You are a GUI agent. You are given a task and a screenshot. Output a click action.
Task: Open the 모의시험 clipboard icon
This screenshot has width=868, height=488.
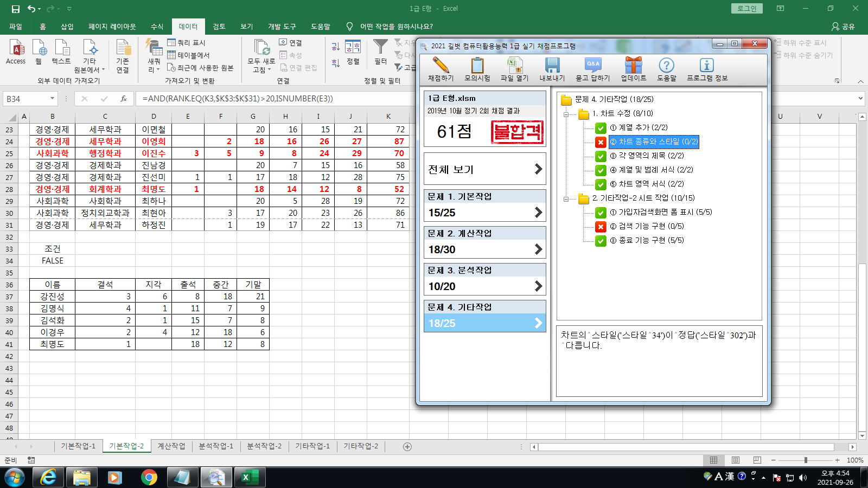coord(477,66)
